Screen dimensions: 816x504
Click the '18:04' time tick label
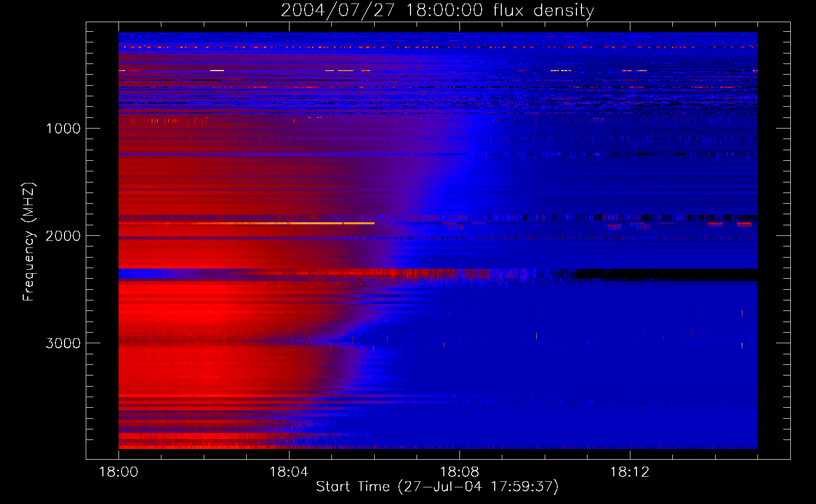click(289, 472)
